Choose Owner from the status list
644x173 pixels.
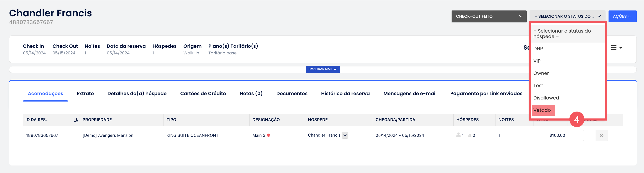(x=541, y=73)
